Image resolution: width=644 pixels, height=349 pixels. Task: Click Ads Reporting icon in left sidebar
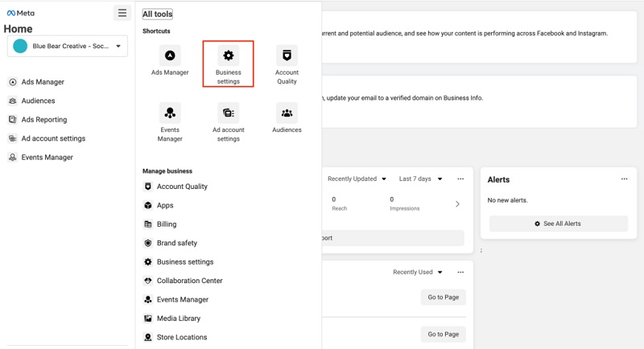[13, 120]
